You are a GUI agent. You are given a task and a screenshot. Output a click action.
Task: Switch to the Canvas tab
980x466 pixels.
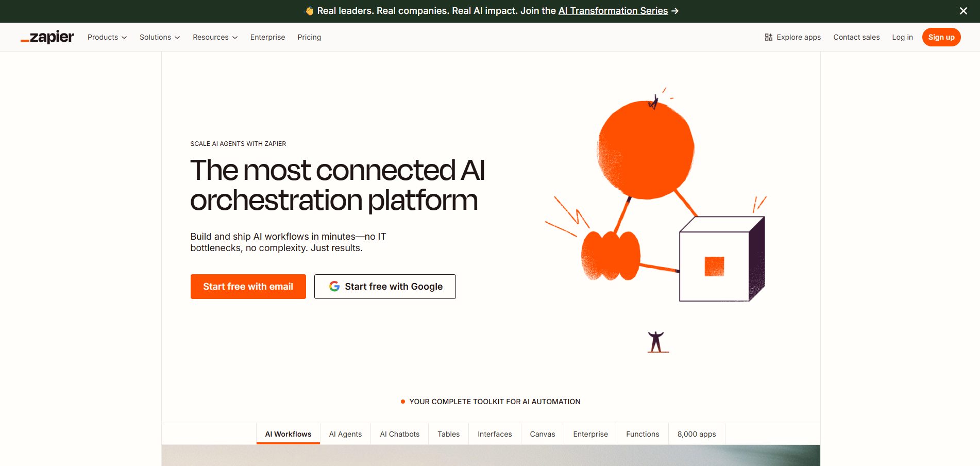point(542,434)
